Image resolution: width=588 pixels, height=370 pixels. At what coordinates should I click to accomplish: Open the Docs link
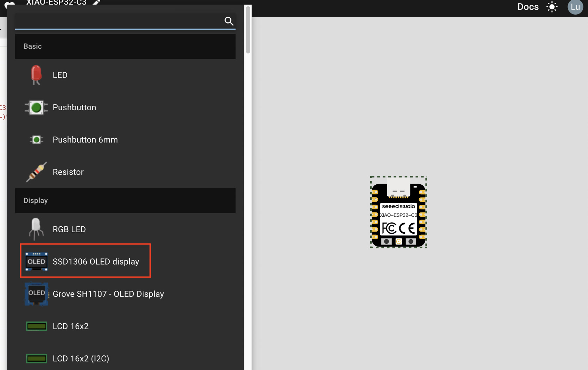[528, 7]
